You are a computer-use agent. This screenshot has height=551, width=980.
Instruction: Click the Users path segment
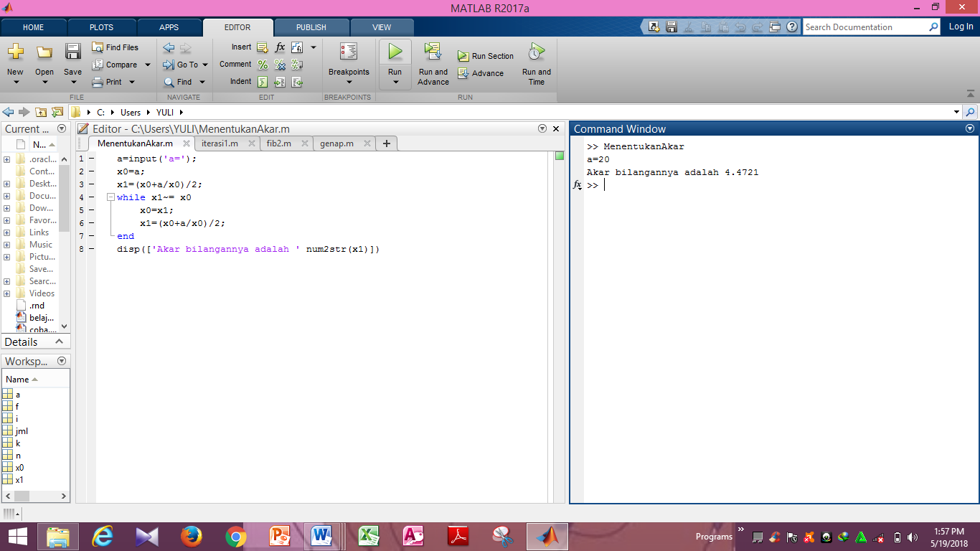(131, 112)
